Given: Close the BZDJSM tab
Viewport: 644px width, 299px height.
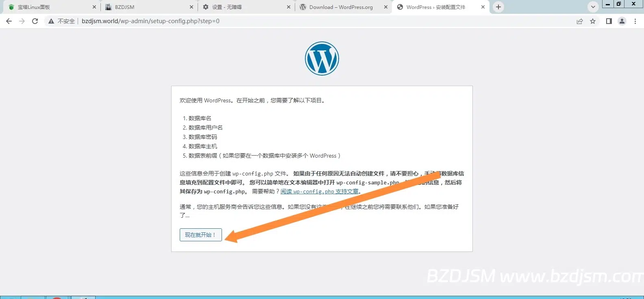Looking at the screenshot, I should pyautogui.click(x=191, y=7).
